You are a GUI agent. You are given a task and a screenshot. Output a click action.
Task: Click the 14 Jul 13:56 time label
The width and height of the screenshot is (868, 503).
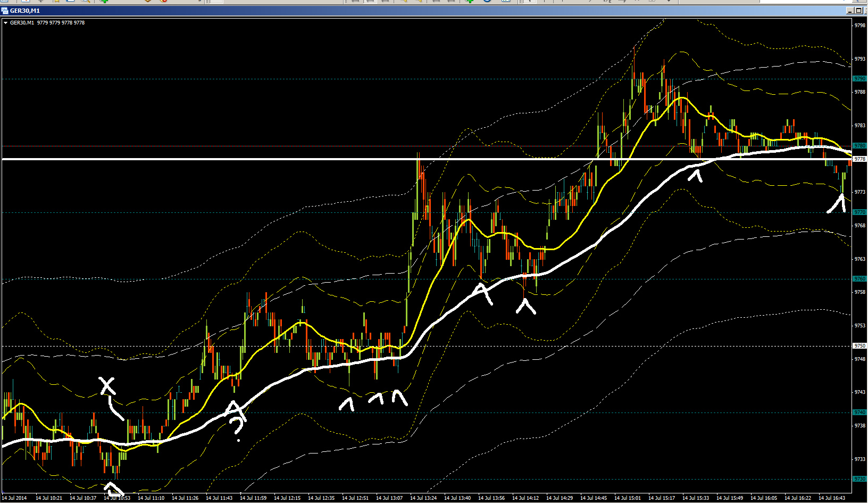tap(491, 498)
